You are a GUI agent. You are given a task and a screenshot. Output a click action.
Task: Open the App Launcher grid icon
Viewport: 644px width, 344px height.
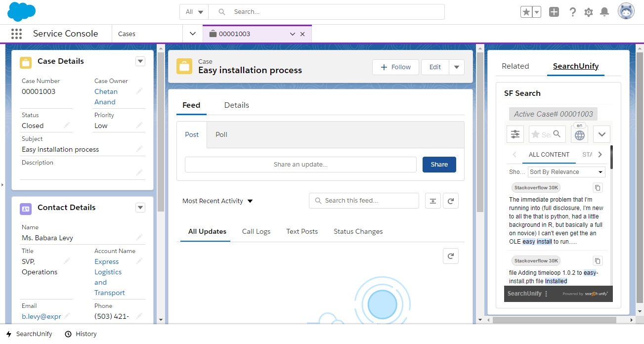pyautogui.click(x=16, y=34)
